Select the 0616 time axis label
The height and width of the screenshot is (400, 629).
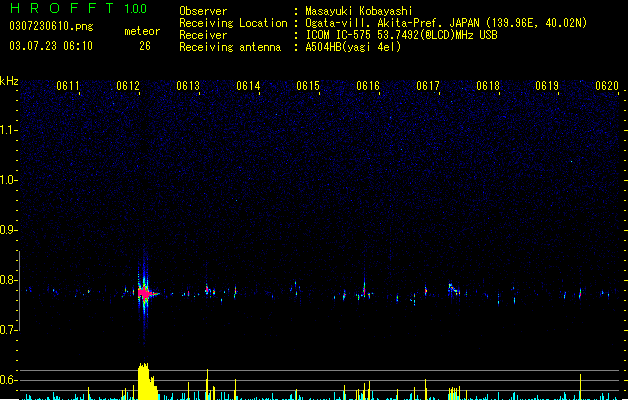click(368, 86)
